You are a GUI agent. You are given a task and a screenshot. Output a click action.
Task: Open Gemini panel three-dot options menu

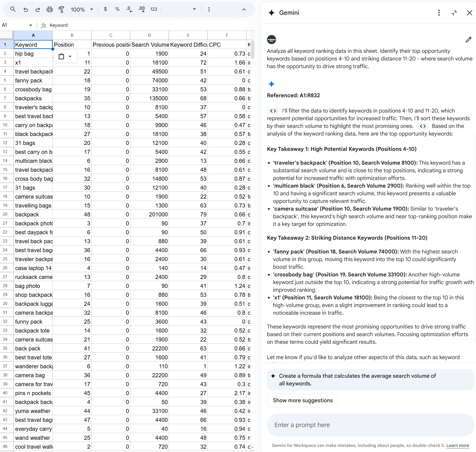tap(439, 13)
